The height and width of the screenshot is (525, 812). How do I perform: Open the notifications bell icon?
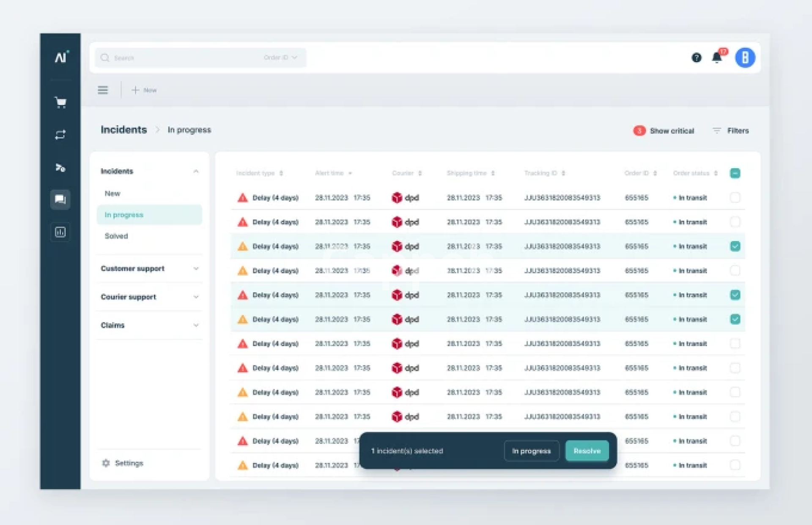pyautogui.click(x=717, y=57)
